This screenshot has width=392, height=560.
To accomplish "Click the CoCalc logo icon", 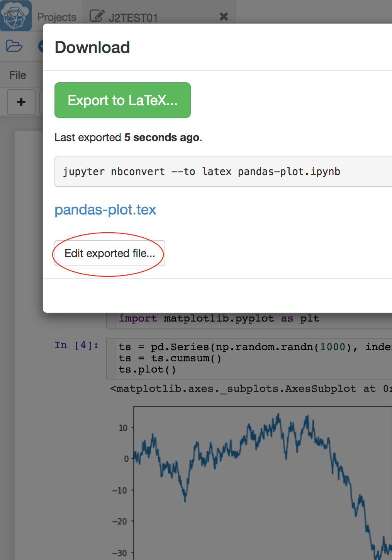I will pyautogui.click(x=15, y=16).
